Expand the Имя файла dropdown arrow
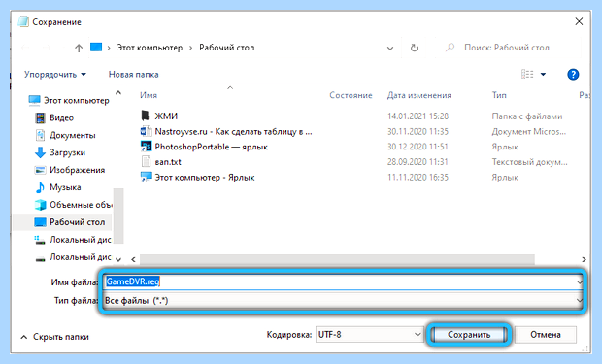Image resolution: width=602 pixels, height=364 pixels. click(579, 281)
